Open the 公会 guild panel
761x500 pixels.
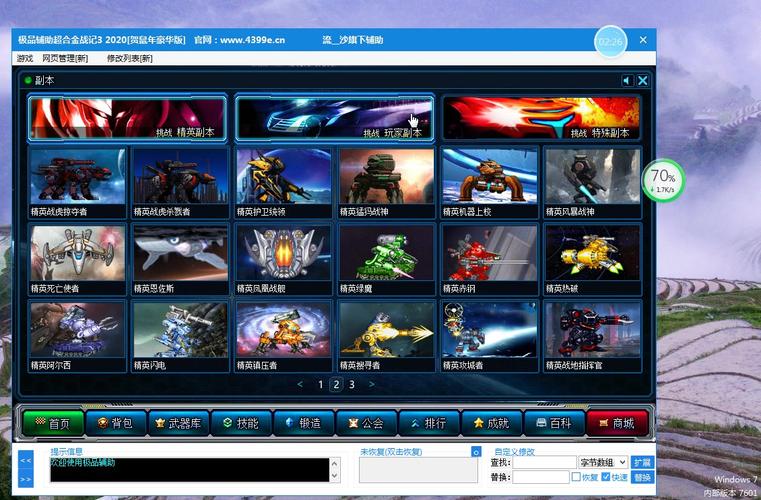(x=366, y=423)
